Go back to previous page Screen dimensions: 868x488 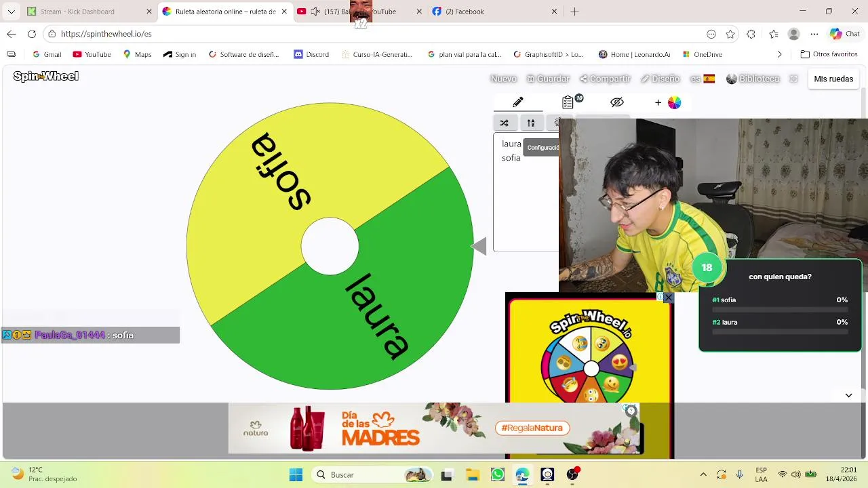pos(12,34)
